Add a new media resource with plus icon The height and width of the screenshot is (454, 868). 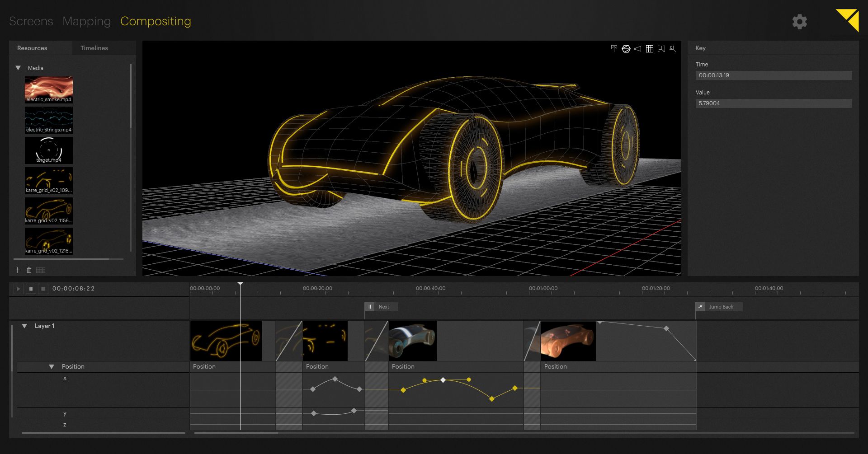17,270
